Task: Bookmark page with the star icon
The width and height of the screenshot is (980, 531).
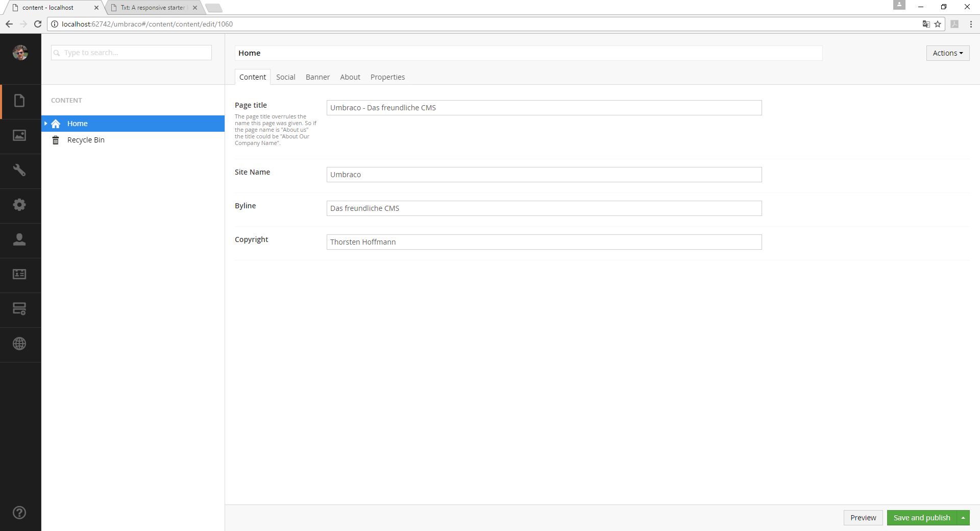Action: click(938, 24)
